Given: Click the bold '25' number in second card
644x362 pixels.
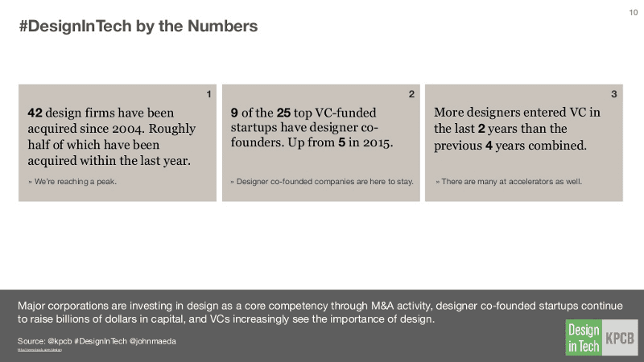Looking at the screenshot, I should click(x=283, y=113).
